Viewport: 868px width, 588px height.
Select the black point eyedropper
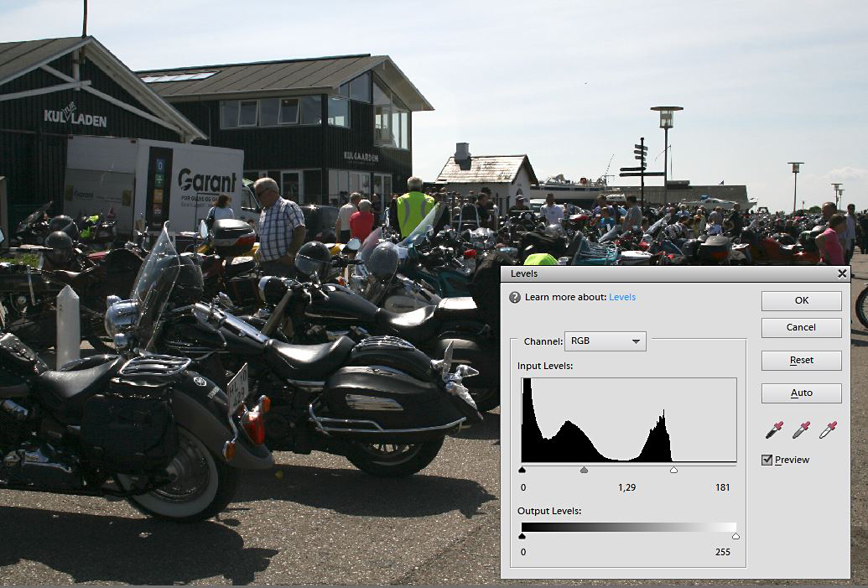pyautogui.click(x=773, y=430)
